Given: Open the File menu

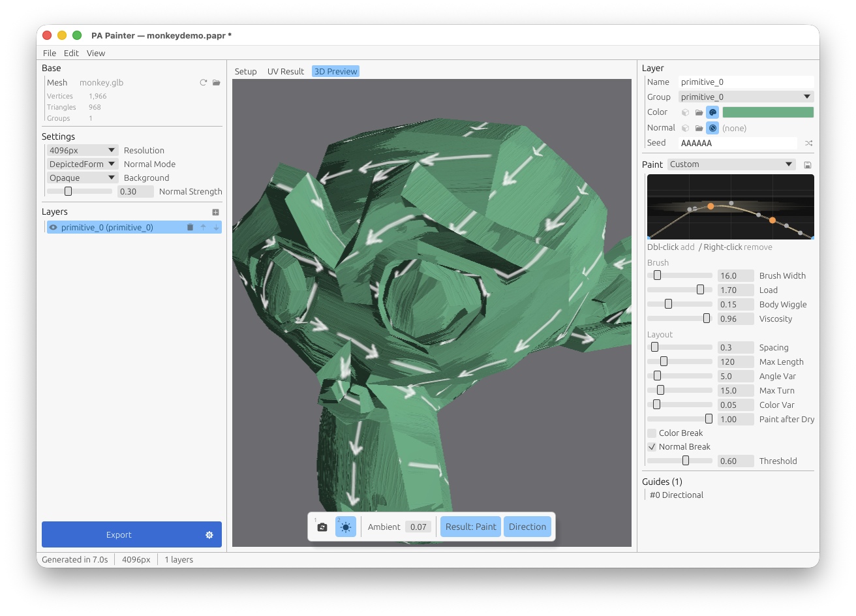Looking at the screenshot, I should (50, 54).
